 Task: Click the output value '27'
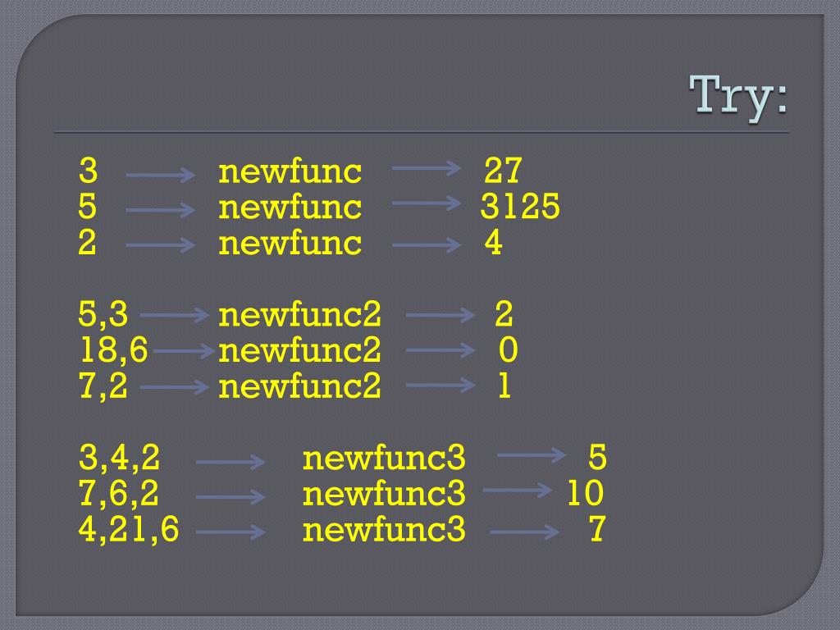[503, 171]
